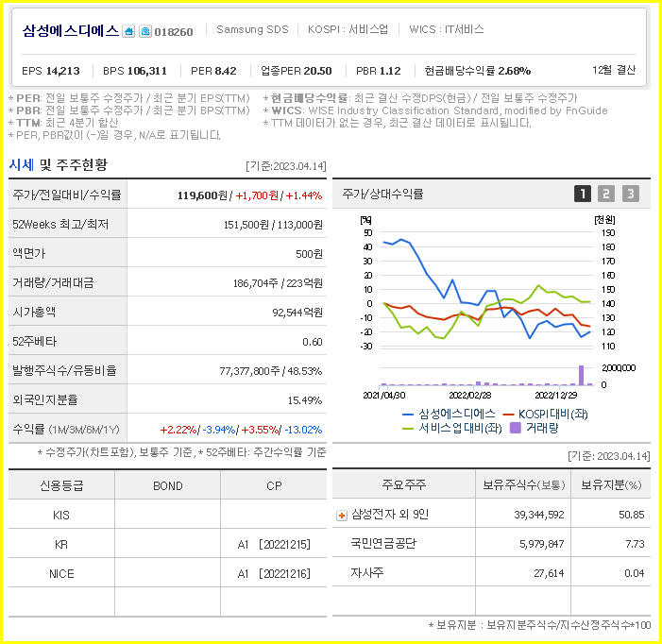Click the 시세 및 주주현황 section heading
Screen dimensions: 662x644
tap(59, 165)
